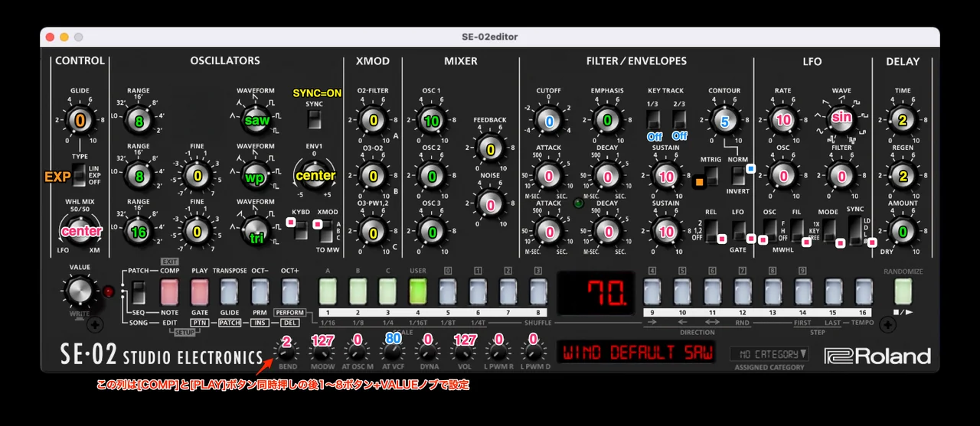Image resolution: width=980 pixels, height=426 pixels.
Task: Click the LFO WAVE knob showing sin
Action: tap(841, 119)
